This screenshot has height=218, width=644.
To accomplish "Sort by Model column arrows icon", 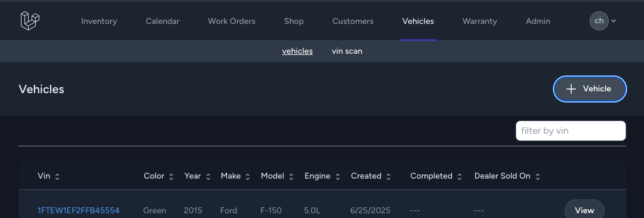I will pyautogui.click(x=291, y=176).
